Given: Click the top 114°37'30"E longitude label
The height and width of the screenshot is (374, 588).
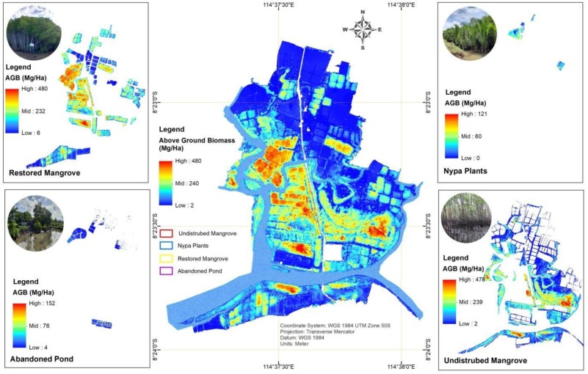Looking at the screenshot, I should click(273, 5).
